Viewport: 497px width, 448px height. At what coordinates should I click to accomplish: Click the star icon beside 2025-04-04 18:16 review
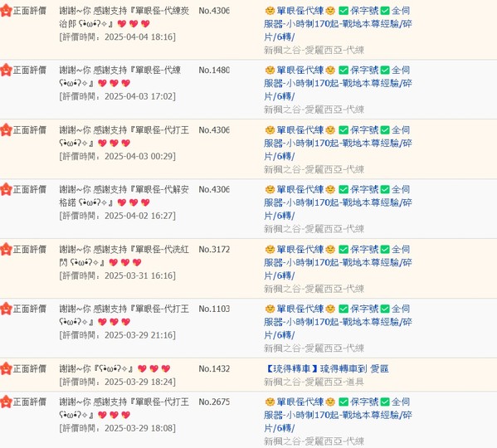6,11
